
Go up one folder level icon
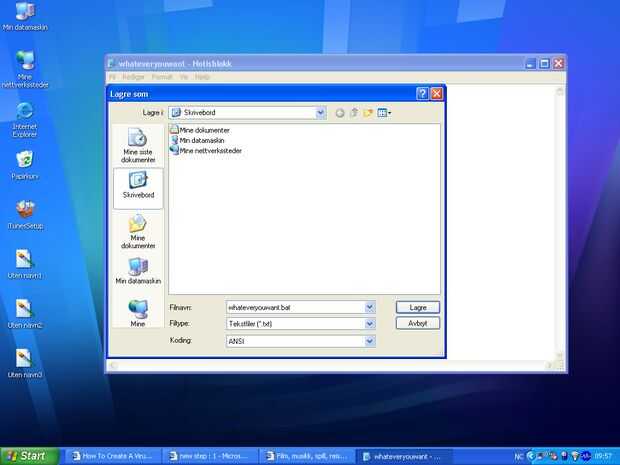coord(354,113)
